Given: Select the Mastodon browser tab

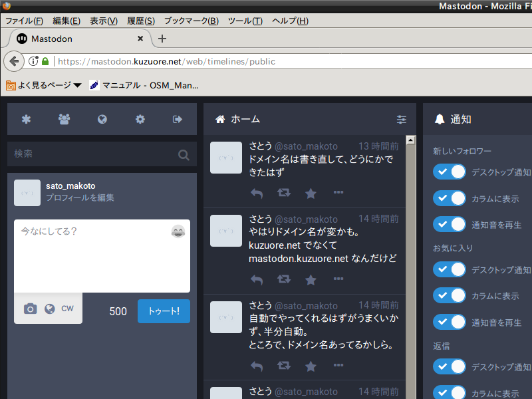Looking at the screenshot, I should click(x=80, y=39).
